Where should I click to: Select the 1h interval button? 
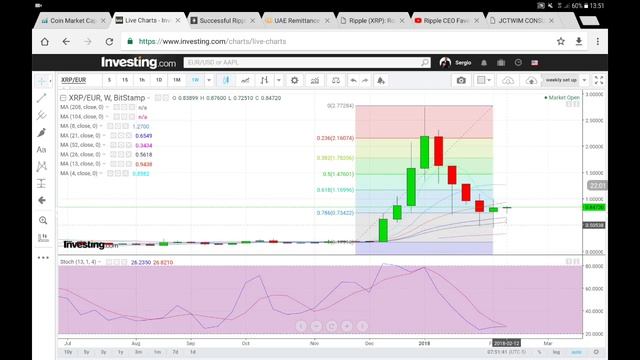tap(142, 80)
